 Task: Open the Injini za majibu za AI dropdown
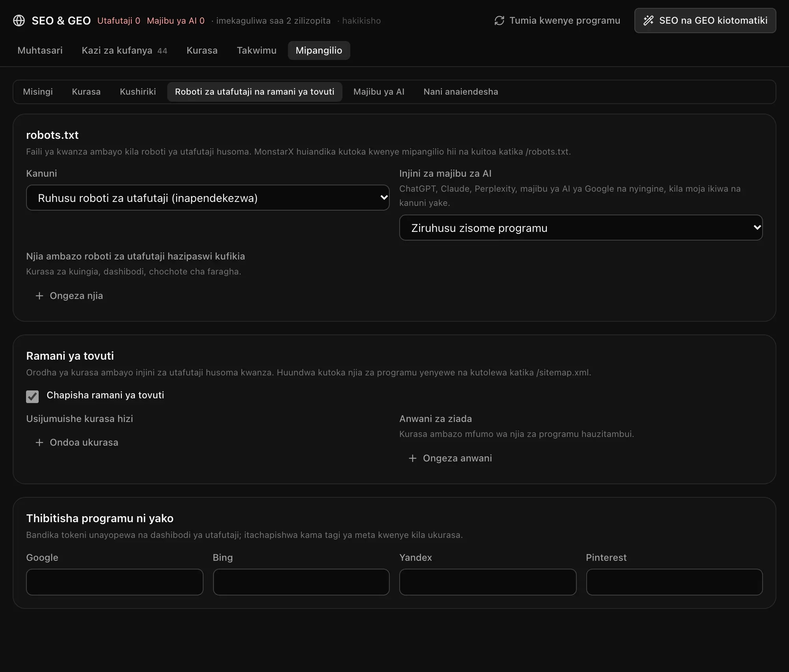[x=581, y=228]
